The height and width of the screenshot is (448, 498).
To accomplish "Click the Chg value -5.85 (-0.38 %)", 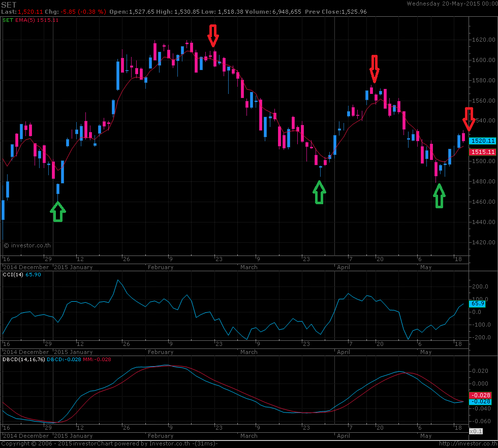I will point(83,12).
